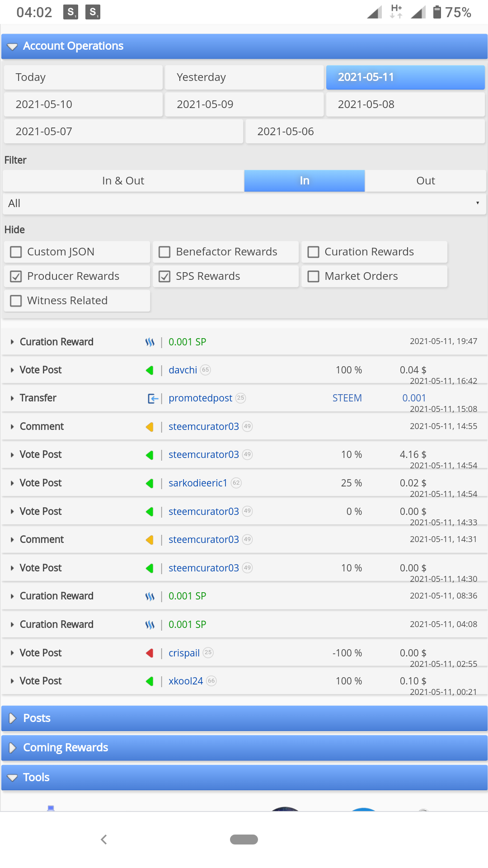
Task: Tap the first S notification icon in status bar
Action: coord(70,12)
